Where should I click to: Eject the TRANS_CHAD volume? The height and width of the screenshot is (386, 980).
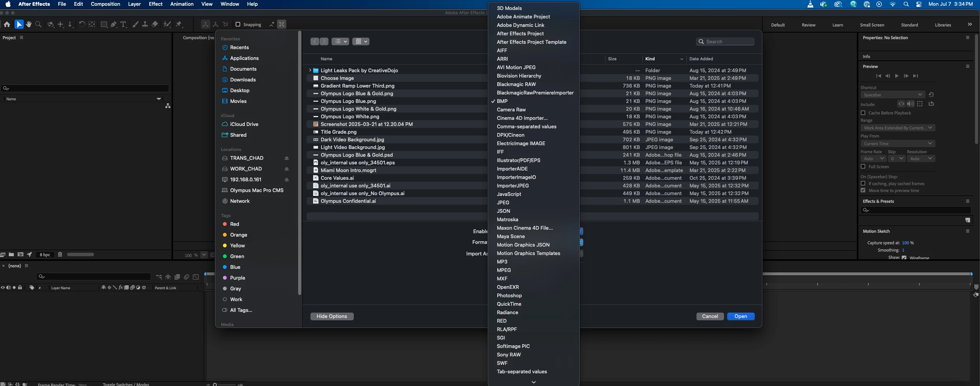click(286, 158)
